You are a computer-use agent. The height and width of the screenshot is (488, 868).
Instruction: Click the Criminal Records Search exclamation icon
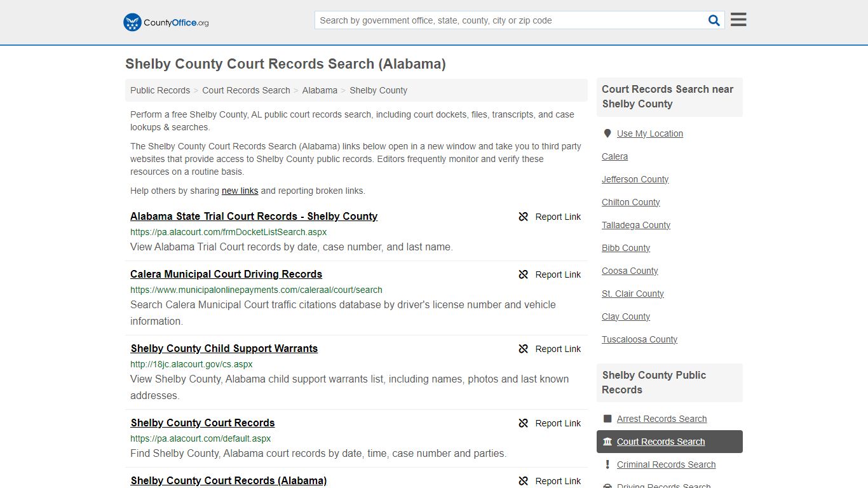607,464
